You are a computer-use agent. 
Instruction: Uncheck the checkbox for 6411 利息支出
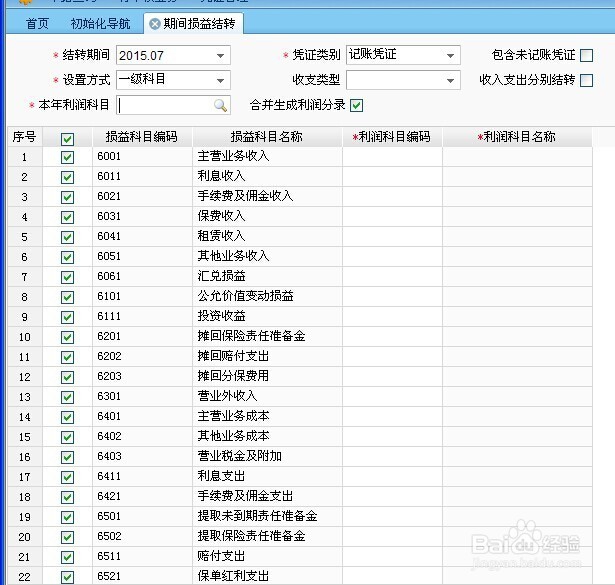(67, 477)
